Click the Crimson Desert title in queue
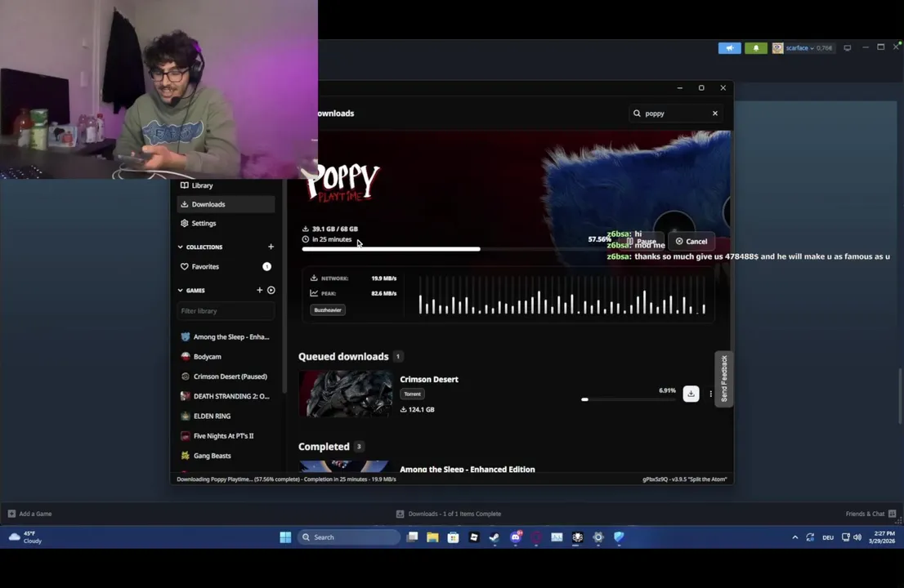Image resolution: width=904 pixels, height=588 pixels. click(429, 380)
